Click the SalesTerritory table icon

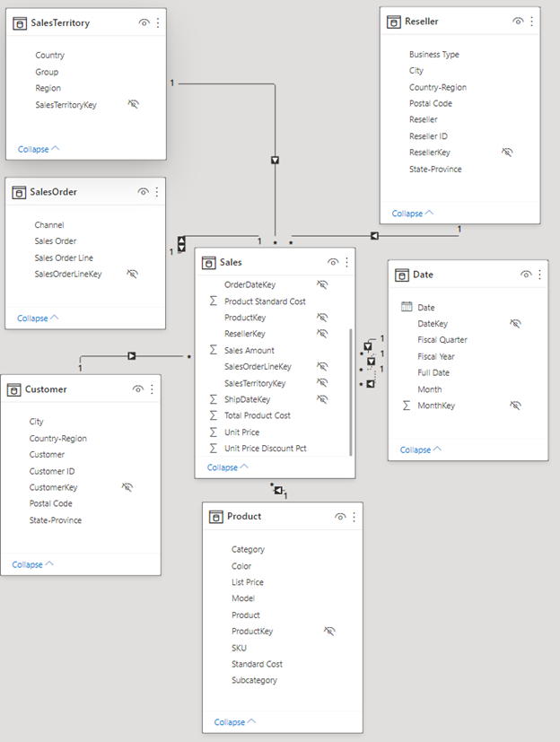point(20,23)
